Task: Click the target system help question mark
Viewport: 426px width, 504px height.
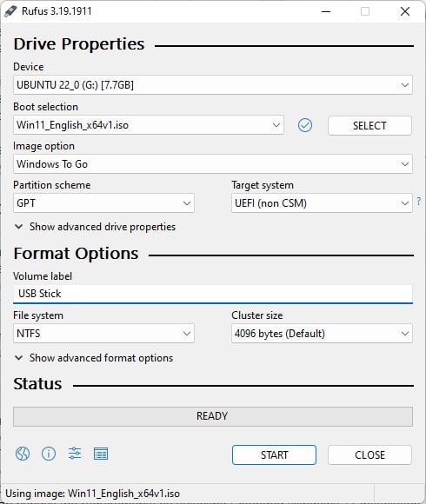Action: coord(418,202)
